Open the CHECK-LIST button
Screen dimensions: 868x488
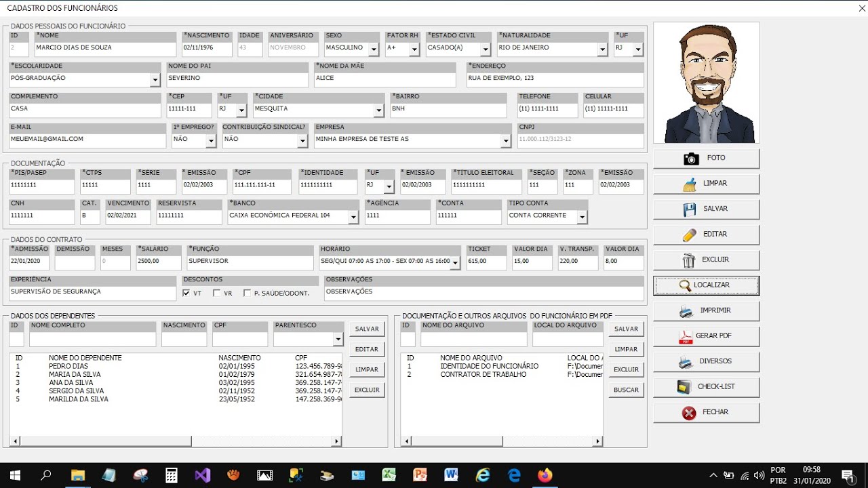point(706,387)
